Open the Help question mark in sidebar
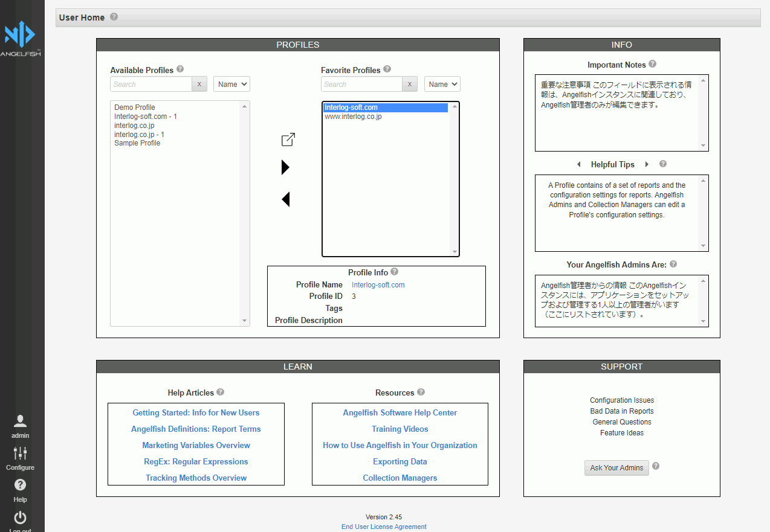Viewport: 770px width, 532px height. pos(20,484)
